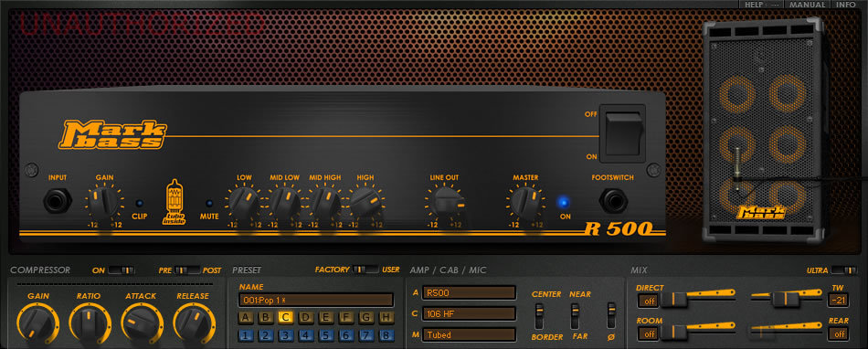Click the amp GAIN knob
Image resolution: width=868 pixels, height=349 pixels.
(x=104, y=202)
